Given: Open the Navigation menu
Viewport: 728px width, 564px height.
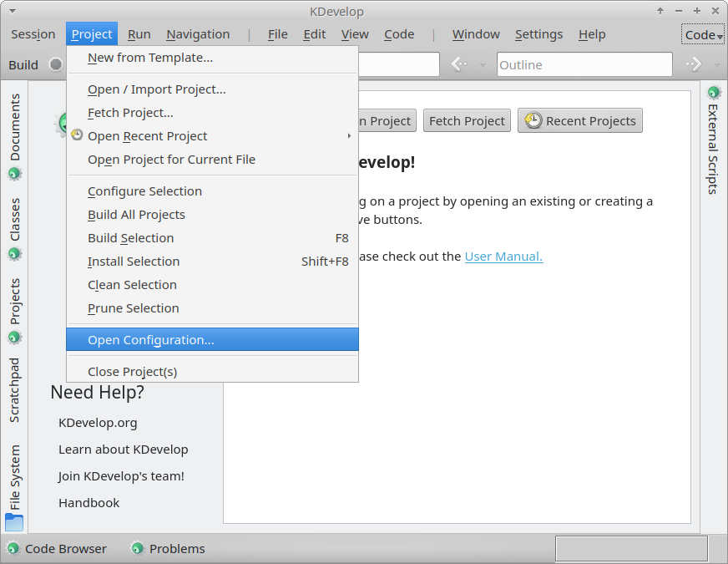Looking at the screenshot, I should click(x=198, y=34).
